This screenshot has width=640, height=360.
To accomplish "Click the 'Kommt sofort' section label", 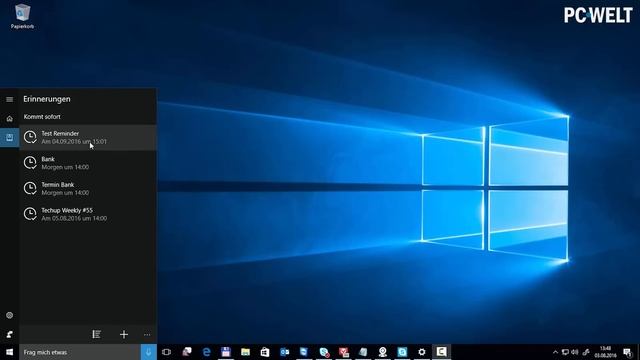I will tap(42, 117).
